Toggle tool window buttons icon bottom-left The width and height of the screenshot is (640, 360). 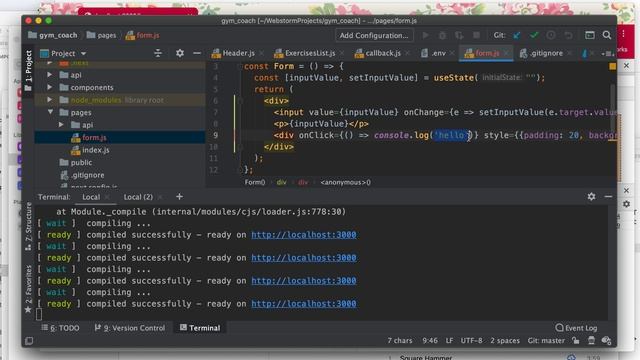click(29, 340)
